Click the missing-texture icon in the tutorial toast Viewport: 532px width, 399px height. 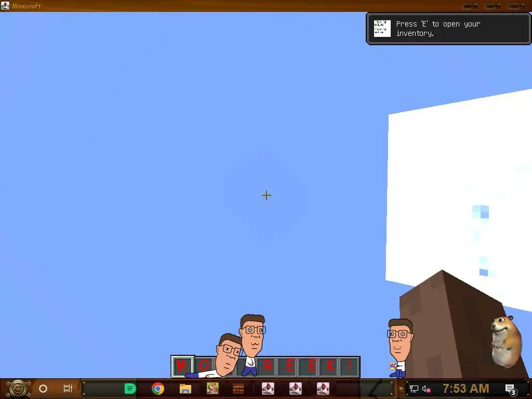(382, 28)
